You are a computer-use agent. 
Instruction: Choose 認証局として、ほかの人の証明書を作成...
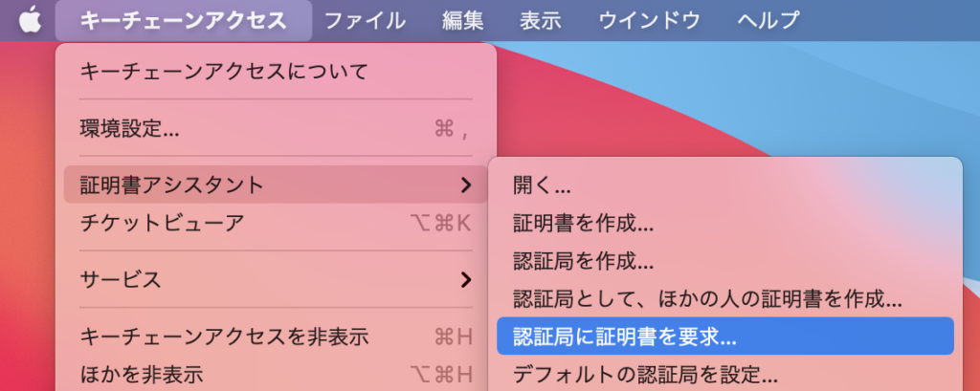[707, 299]
